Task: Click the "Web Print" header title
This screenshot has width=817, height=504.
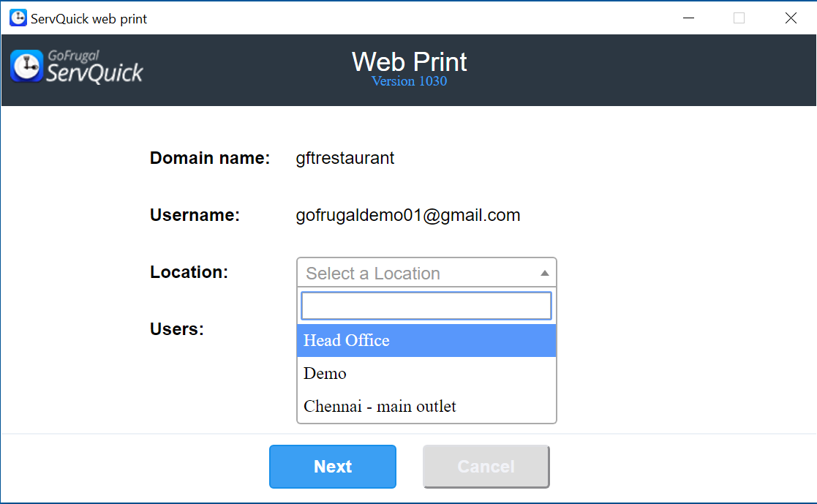Action: coord(409,61)
